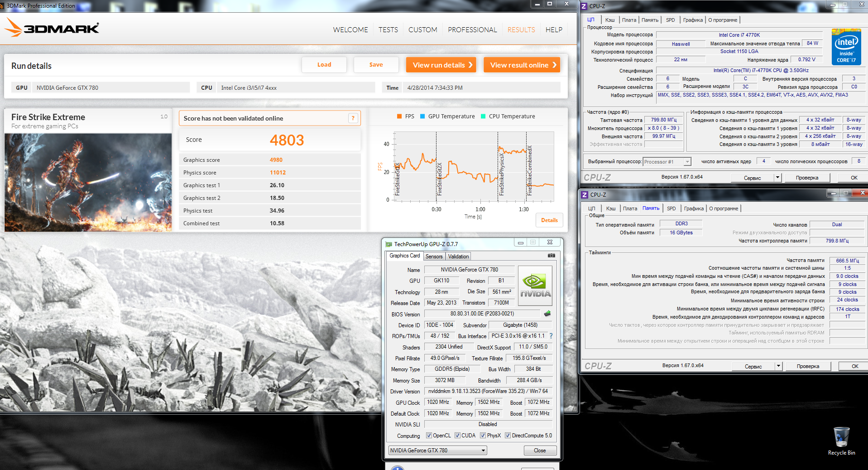The width and height of the screenshot is (868, 470).
Task: Open the HELP tab in 3DMark
Action: click(554, 30)
